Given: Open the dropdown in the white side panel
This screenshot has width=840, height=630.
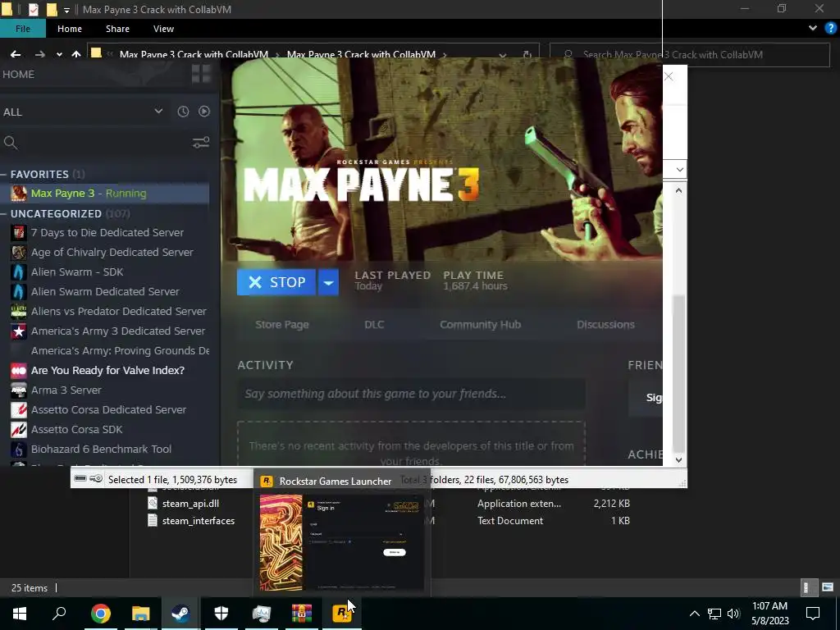Looking at the screenshot, I should click(x=679, y=170).
